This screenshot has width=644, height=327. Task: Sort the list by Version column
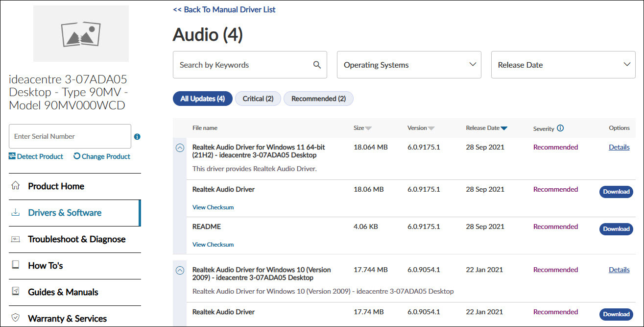pos(421,128)
